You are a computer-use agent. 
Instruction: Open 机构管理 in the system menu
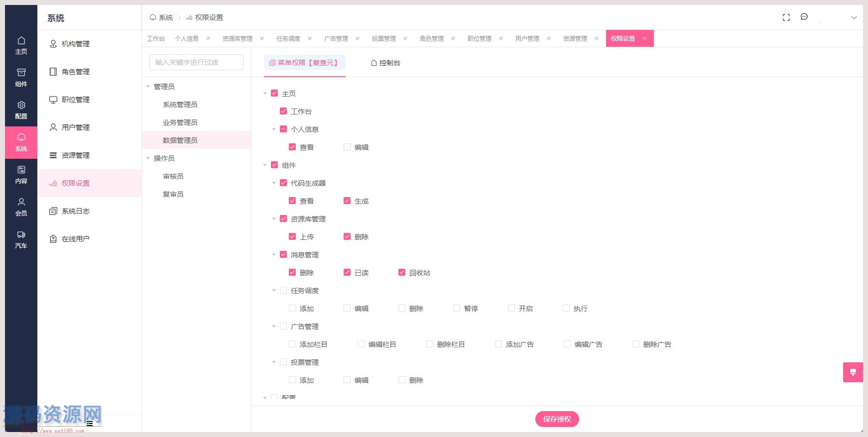click(x=90, y=44)
